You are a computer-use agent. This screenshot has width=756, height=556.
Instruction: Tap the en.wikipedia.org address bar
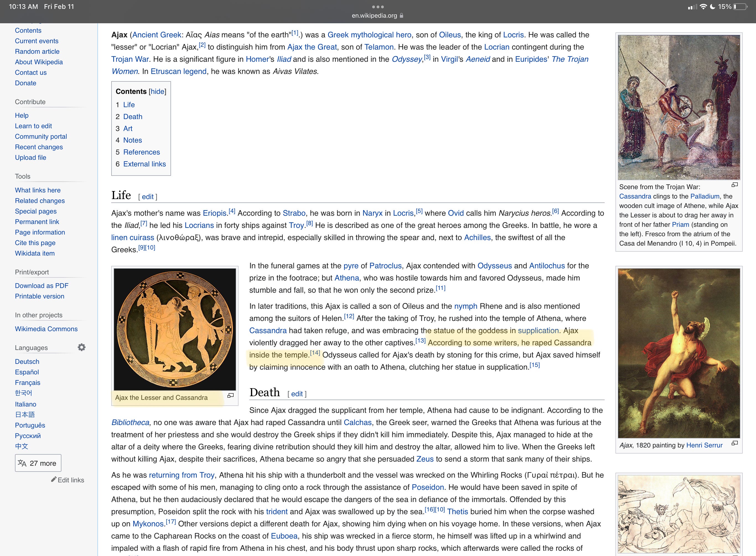coord(378,16)
